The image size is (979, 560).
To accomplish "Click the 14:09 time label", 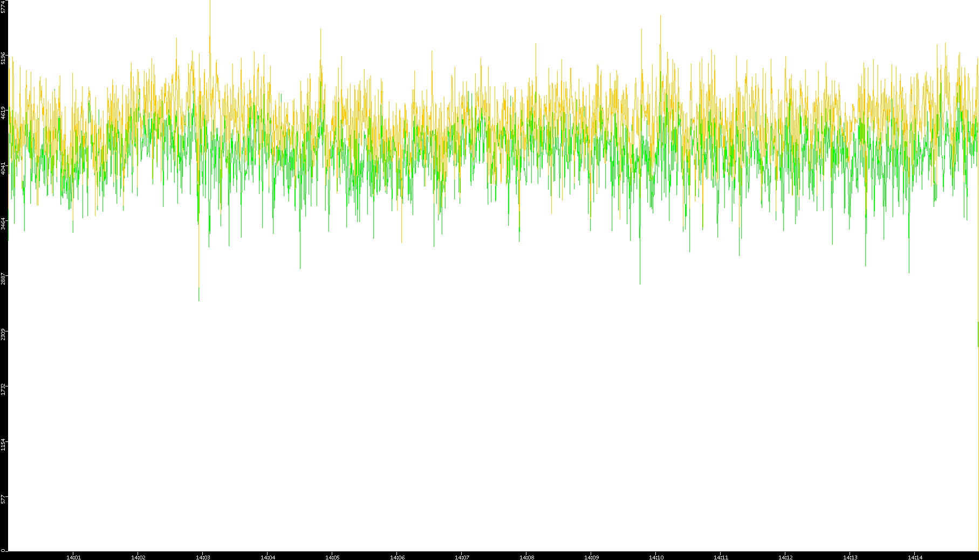I will pyautogui.click(x=591, y=557).
